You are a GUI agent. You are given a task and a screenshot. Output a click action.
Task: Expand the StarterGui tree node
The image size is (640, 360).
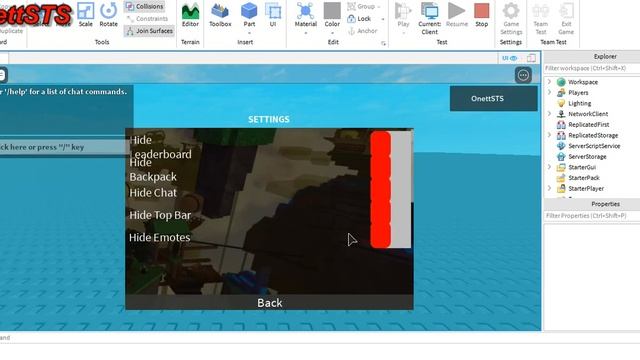tap(549, 167)
